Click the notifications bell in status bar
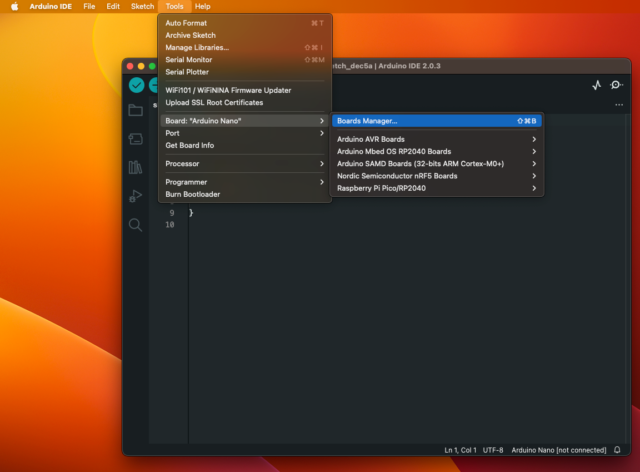Viewport: 640px width, 472px height. point(616,450)
